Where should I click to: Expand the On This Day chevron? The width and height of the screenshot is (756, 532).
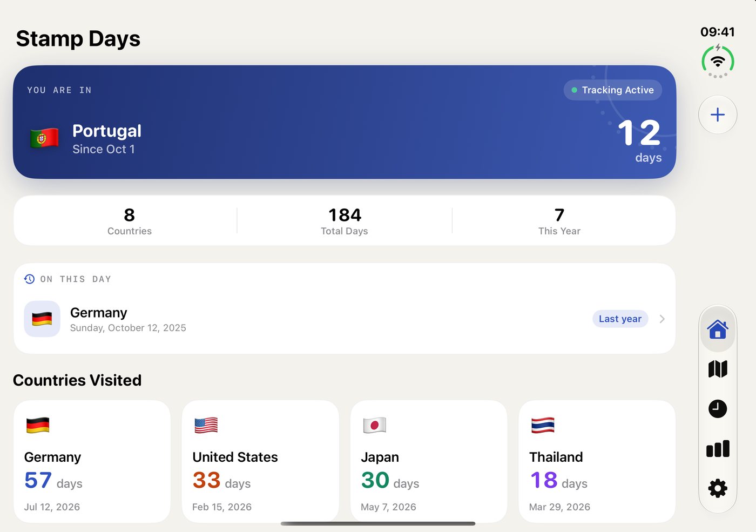click(662, 319)
